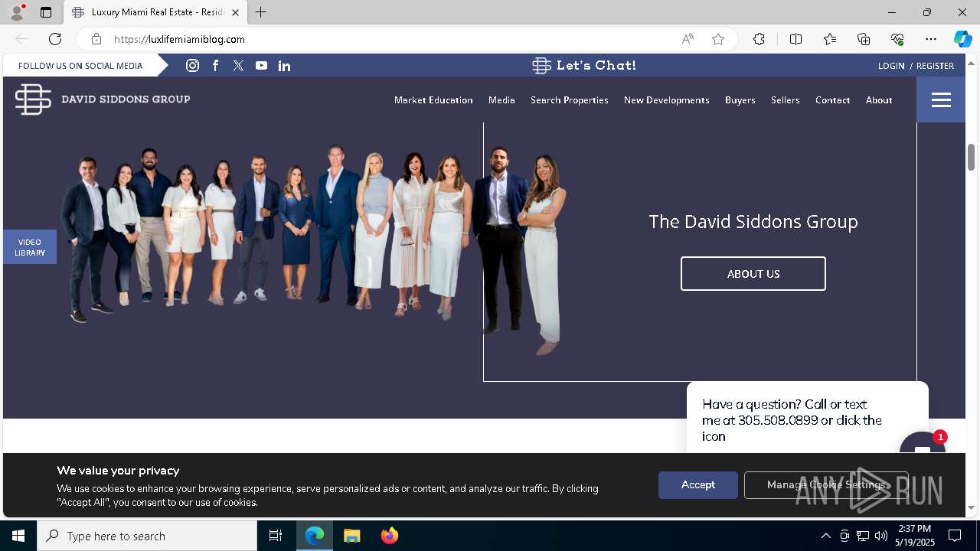The height and width of the screenshot is (551, 980).
Task: Open the Media menu
Action: click(x=501, y=100)
